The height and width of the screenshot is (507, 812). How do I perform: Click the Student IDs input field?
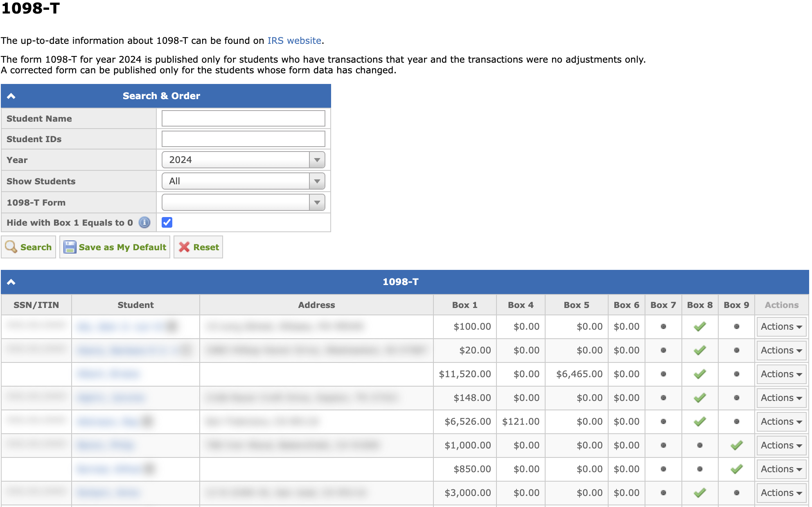tap(243, 139)
